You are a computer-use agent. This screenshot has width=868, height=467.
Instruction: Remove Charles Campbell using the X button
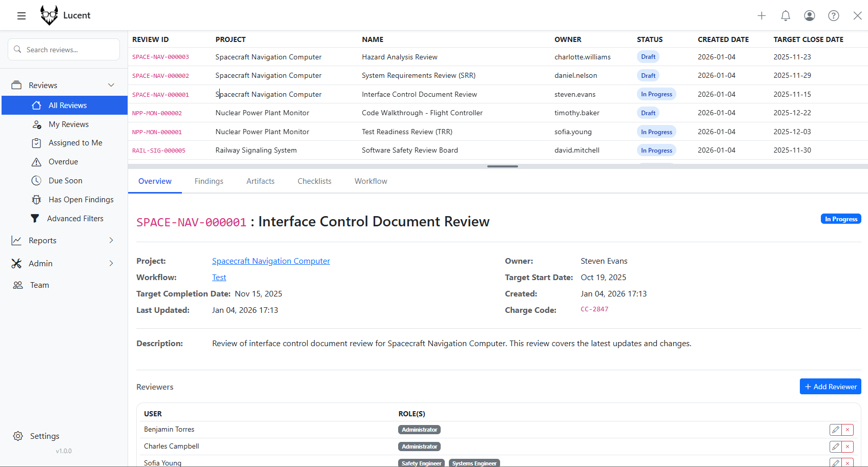pyautogui.click(x=848, y=446)
